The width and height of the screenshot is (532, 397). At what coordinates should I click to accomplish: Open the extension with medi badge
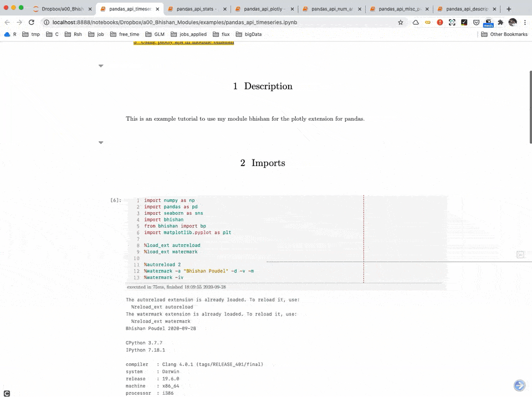click(488, 23)
